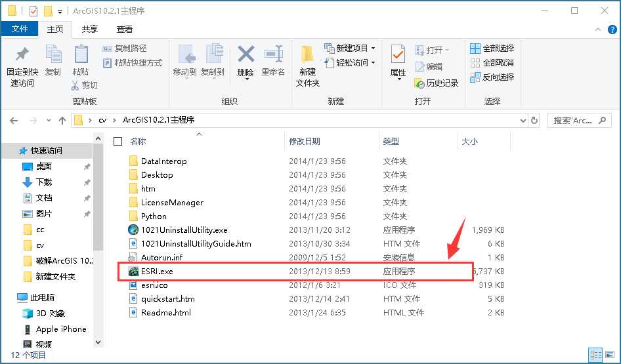
Task: Open the Easy access (轻松访问) dropdown
Action: 350,62
